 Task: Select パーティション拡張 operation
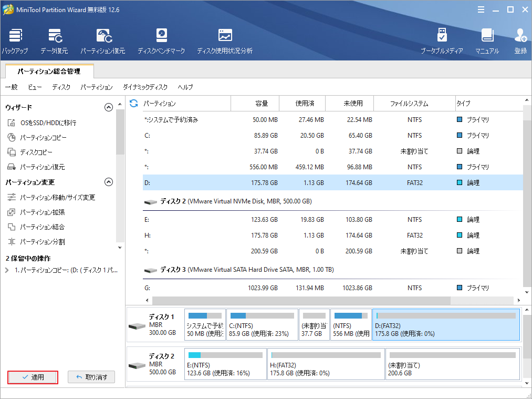pos(36,212)
